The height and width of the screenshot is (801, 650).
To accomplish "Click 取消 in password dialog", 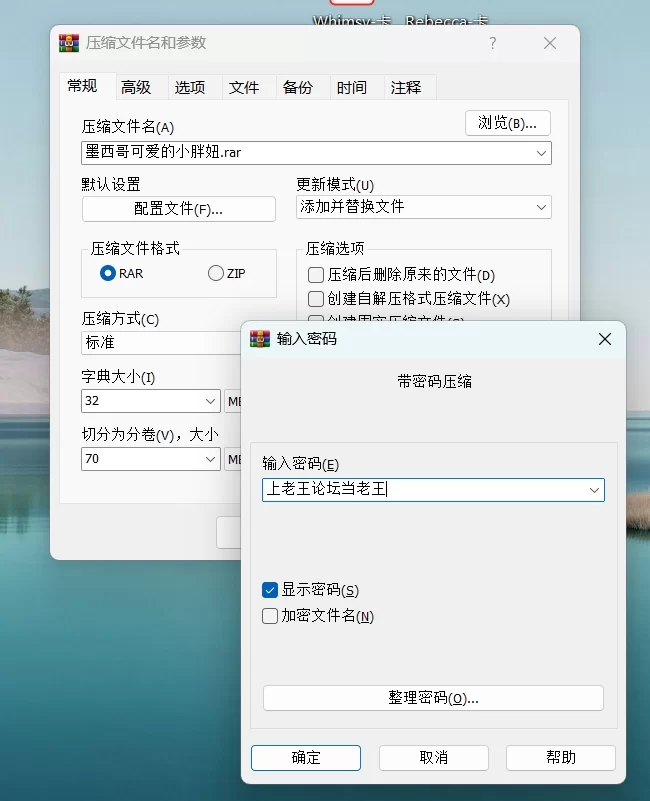I will 433,757.
